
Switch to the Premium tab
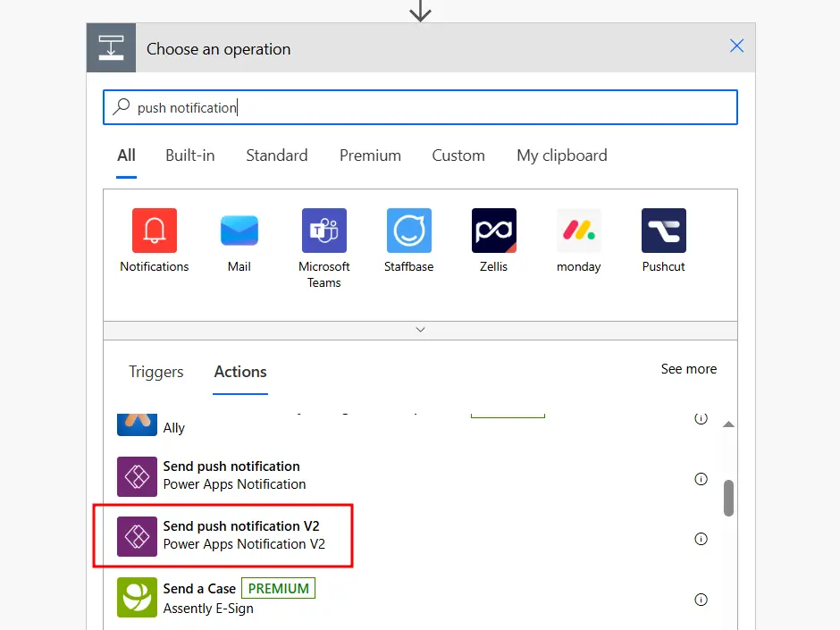[370, 155]
